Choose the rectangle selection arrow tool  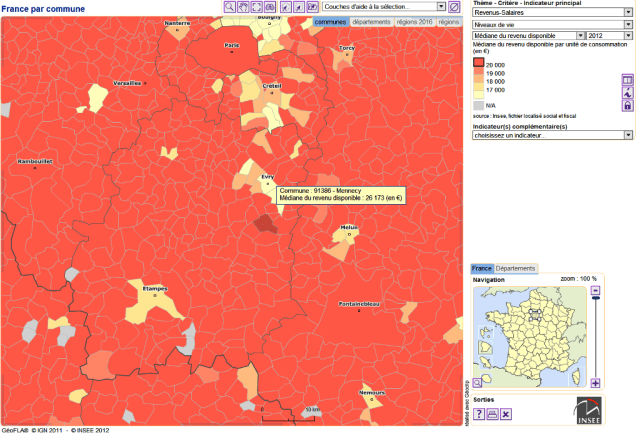pos(313,7)
